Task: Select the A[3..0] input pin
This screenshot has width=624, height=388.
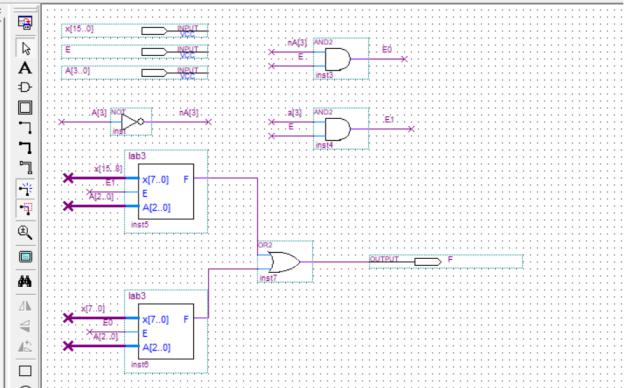Action: point(135,73)
